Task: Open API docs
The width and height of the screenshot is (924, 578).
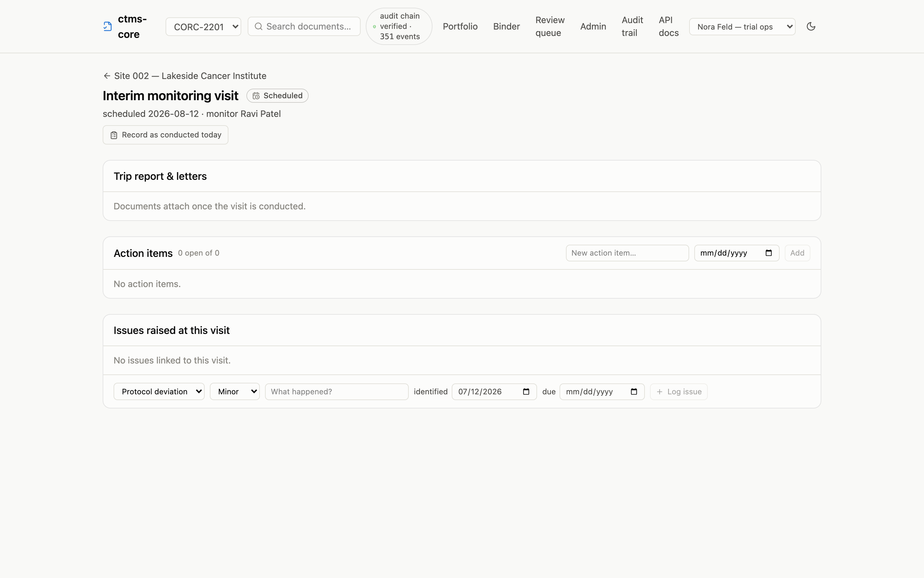Action: [669, 26]
